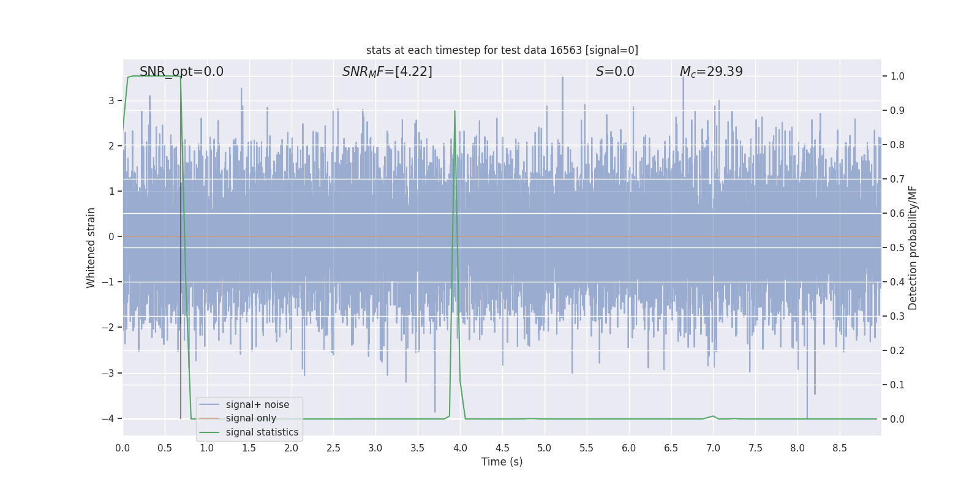
Task: Click the M_c=29.39 annotation
Action: [x=711, y=72]
